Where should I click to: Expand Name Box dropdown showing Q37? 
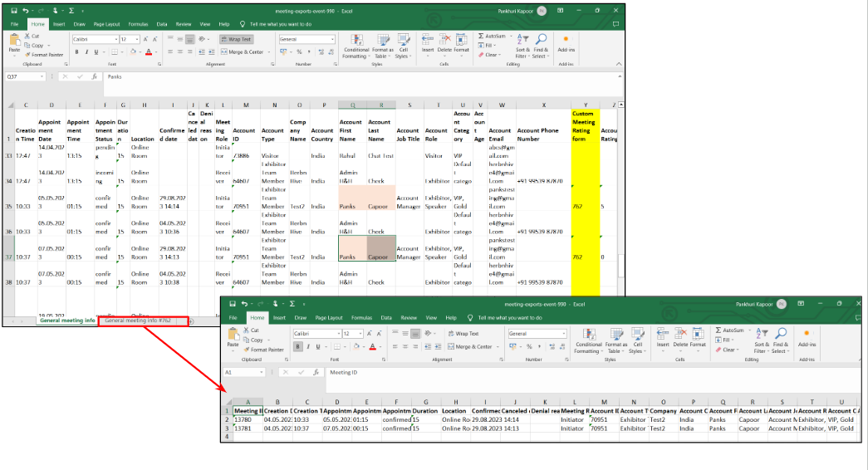(42, 76)
